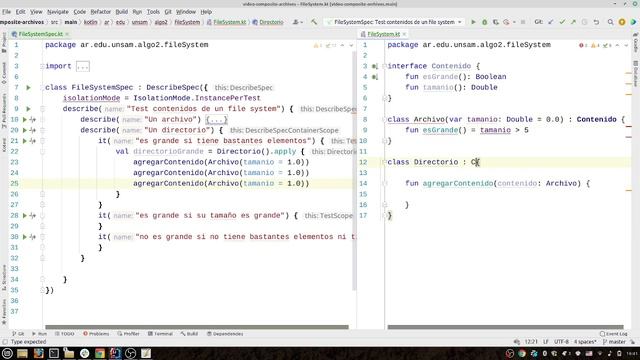Start debugging with the green bug icon

[484, 22]
